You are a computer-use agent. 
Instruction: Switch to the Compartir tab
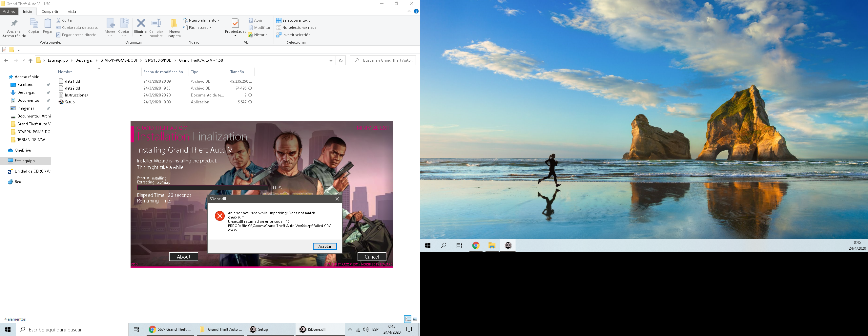50,11
